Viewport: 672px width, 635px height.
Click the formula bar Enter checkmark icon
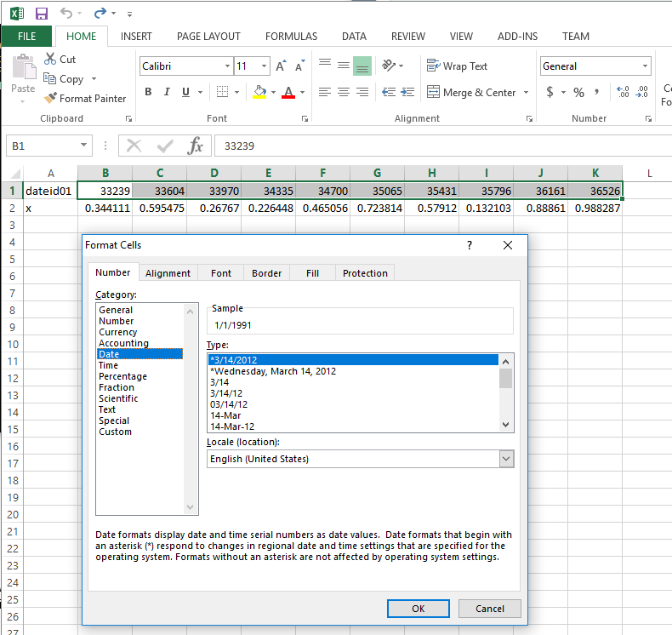click(x=165, y=146)
